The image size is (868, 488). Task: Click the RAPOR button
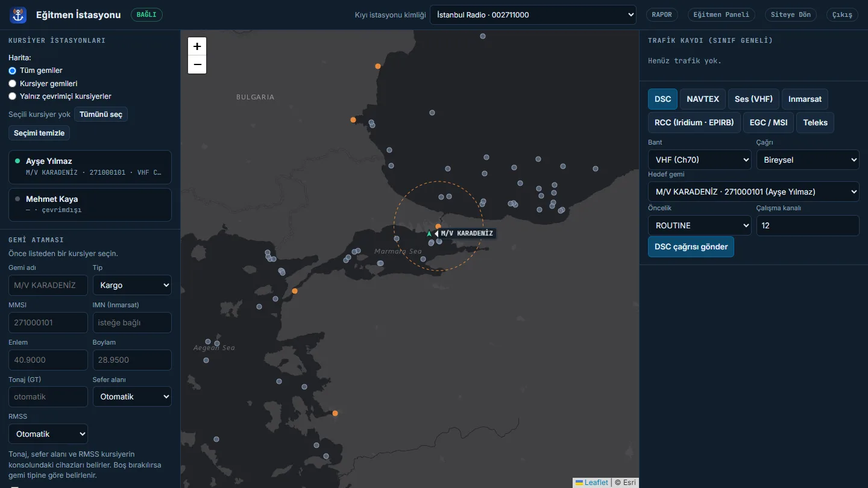click(x=662, y=15)
